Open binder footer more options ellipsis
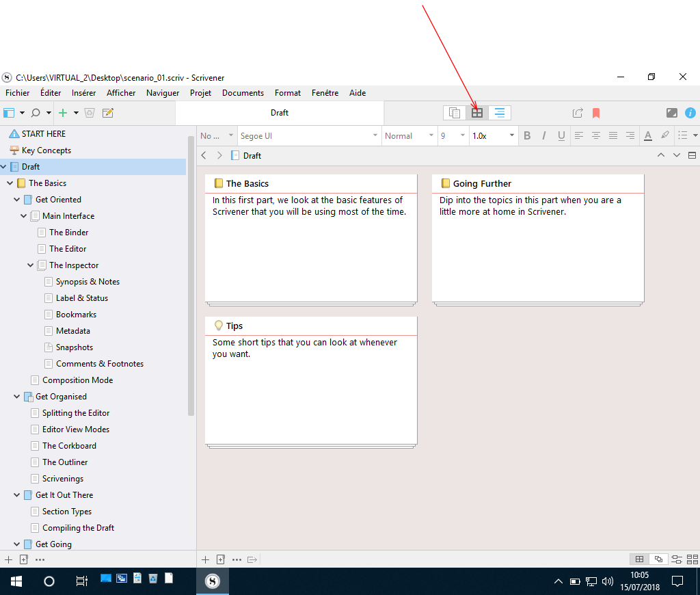Screen dimensions: 700x595 click(40, 559)
